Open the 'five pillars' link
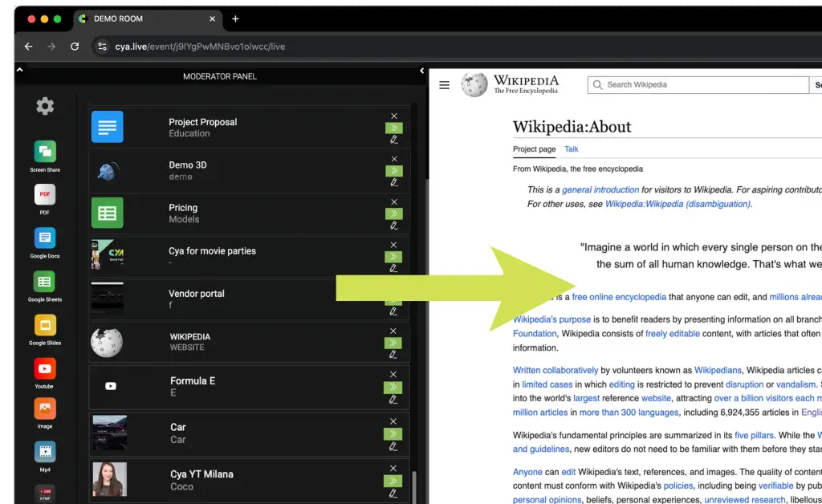The image size is (822, 504). 754,435
